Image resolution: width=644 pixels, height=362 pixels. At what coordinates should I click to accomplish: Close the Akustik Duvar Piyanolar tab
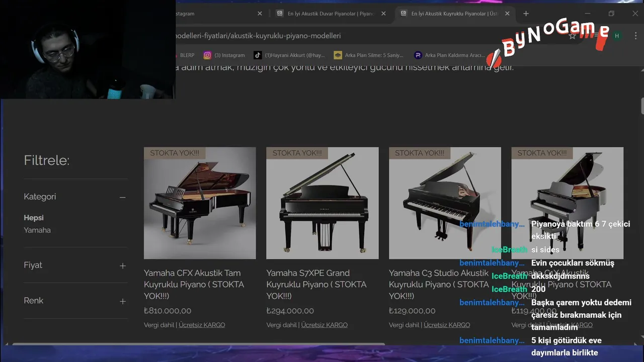click(383, 14)
